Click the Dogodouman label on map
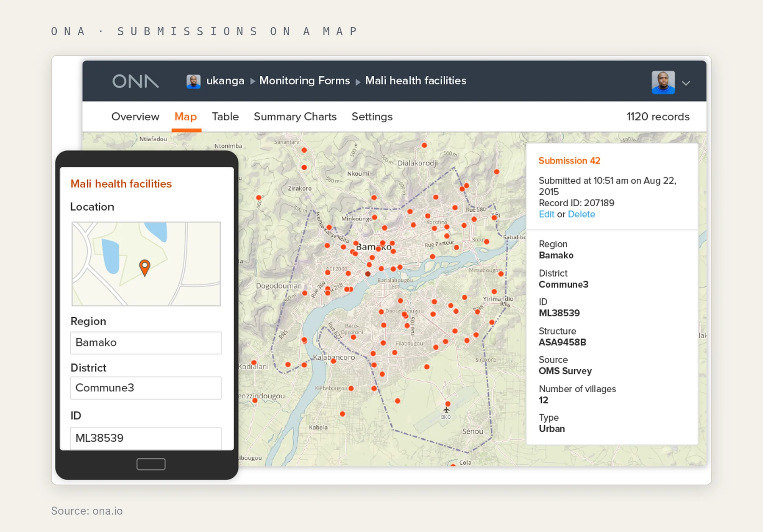This screenshot has width=763, height=532. tap(278, 286)
